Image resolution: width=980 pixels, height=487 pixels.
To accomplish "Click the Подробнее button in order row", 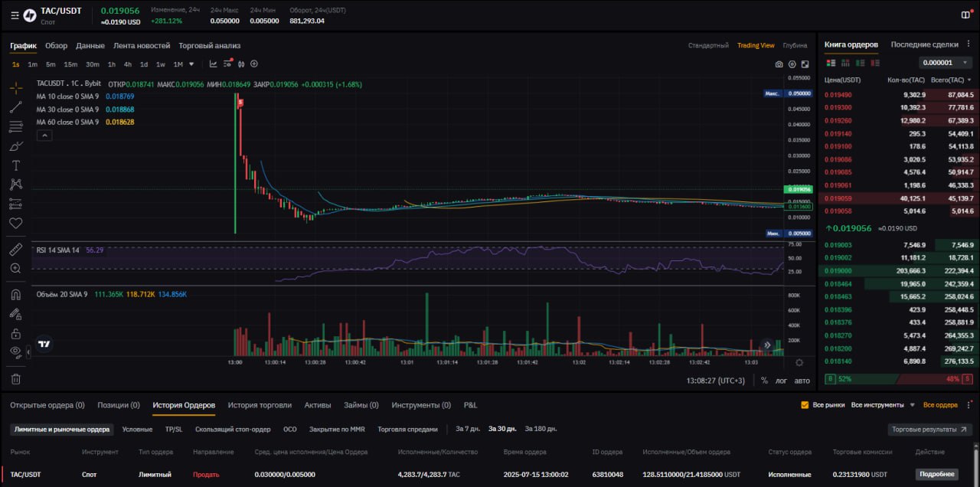I will pyautogui.click(x=937, y=475).
